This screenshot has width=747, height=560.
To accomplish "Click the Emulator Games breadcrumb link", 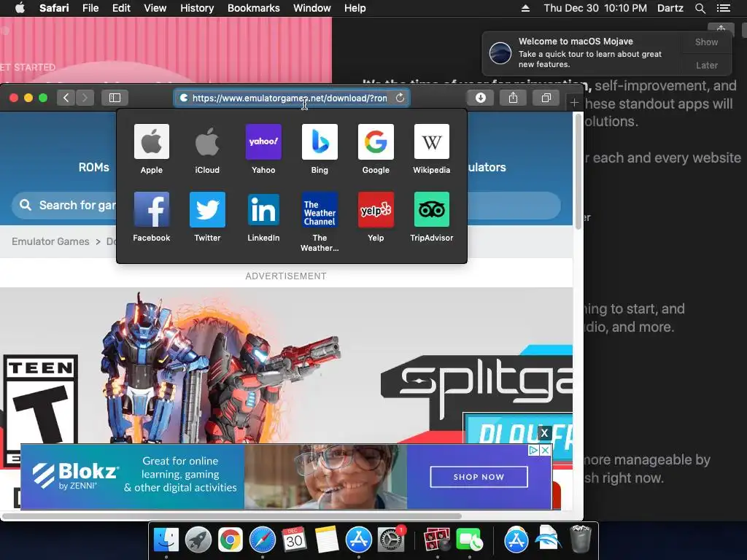I will (x=50, y=241).
